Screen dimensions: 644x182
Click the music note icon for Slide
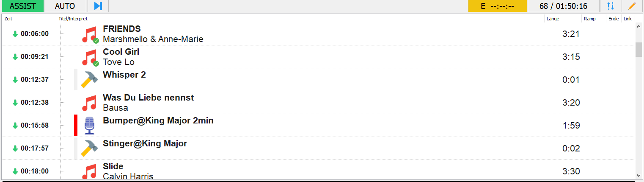[x=89, y=171]
